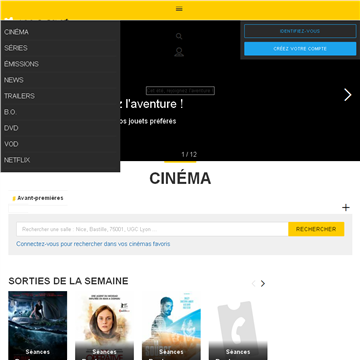Click the plus icon under Cinéma

point(346,208)
